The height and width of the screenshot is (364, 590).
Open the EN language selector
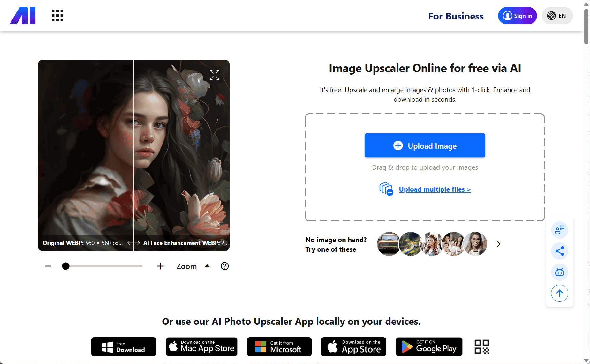tap(557, 16)
